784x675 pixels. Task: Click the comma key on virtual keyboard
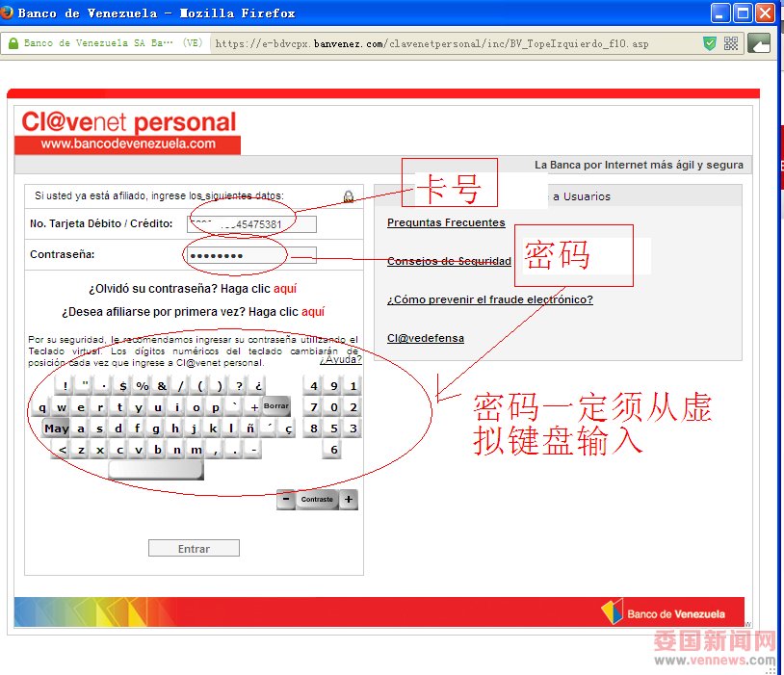(x=215, y=450)
